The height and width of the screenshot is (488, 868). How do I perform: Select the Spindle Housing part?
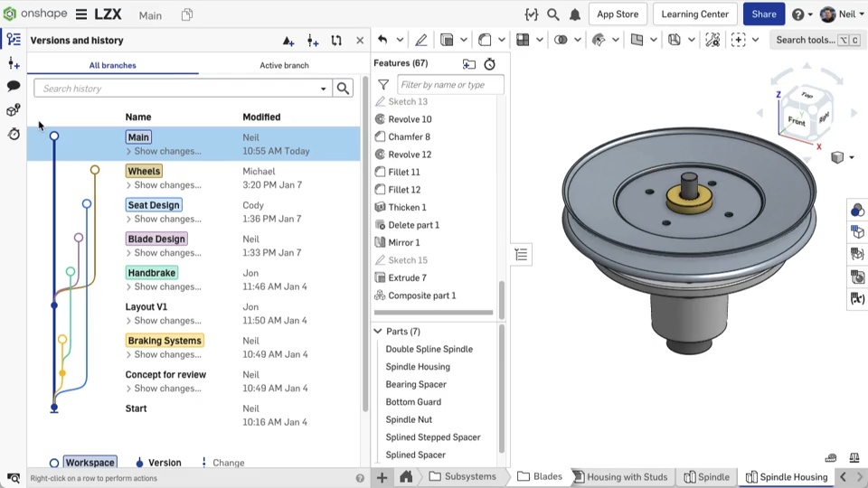coord(418,367)
